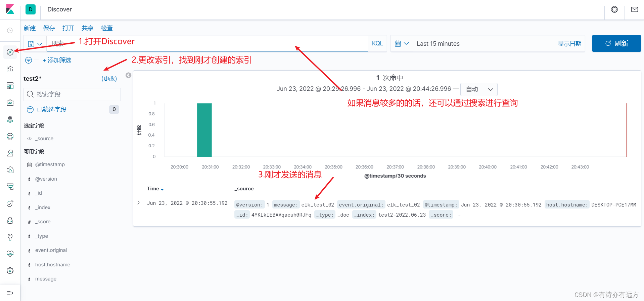Open Stack Monitoring heartbeat icon
644x301 pixels.
[10, 254]
